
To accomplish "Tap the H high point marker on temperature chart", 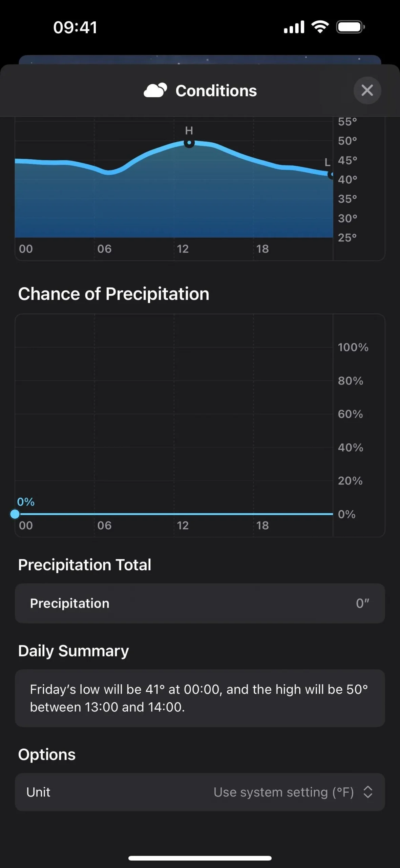I will pyautogui.click(x=189, y=143).
